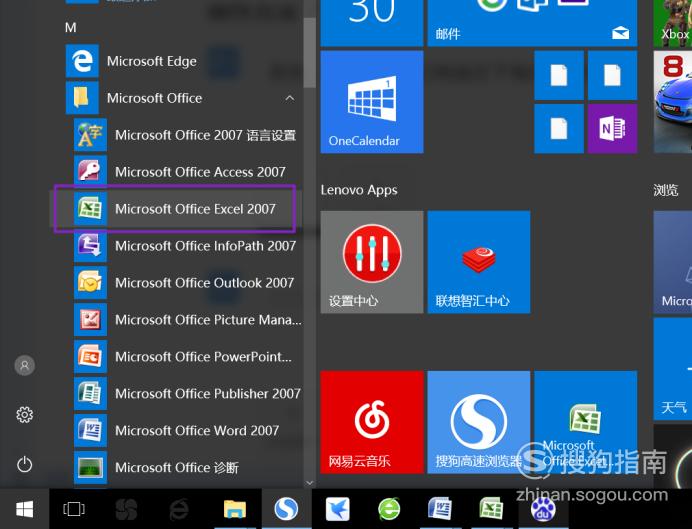
Task: Open the 天气 weather tile
Action: [673, 369]
